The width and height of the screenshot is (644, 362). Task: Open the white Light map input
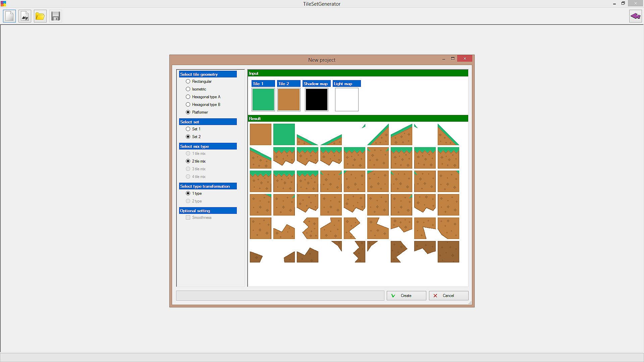pos(347,100)
